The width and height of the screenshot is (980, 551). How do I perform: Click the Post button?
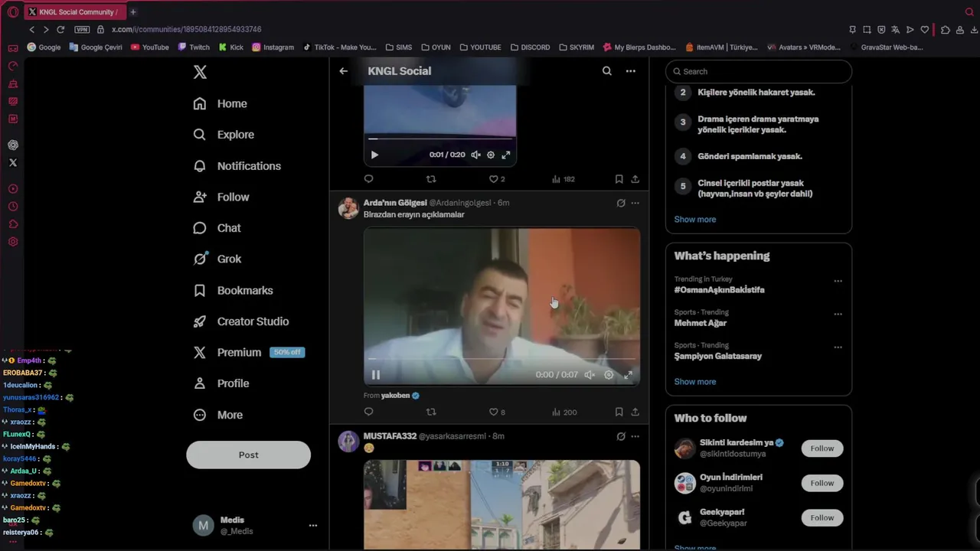point(248,455)
